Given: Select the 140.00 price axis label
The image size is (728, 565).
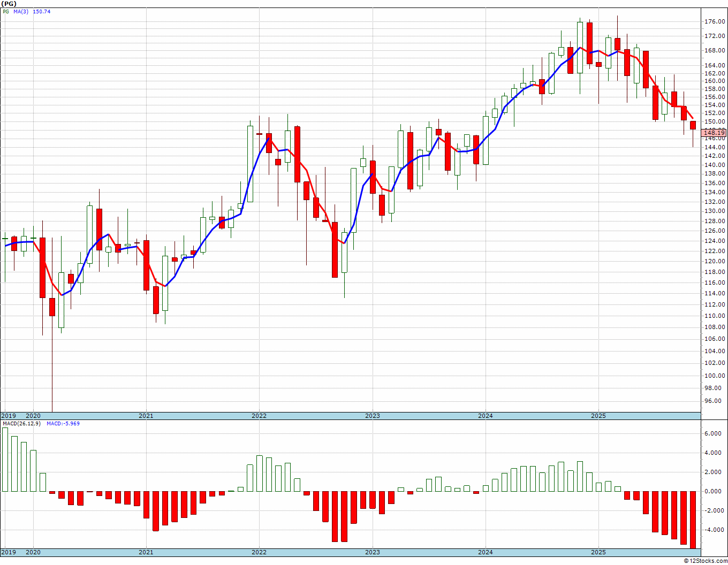Looking at the screenshot, I should [715, 165].
